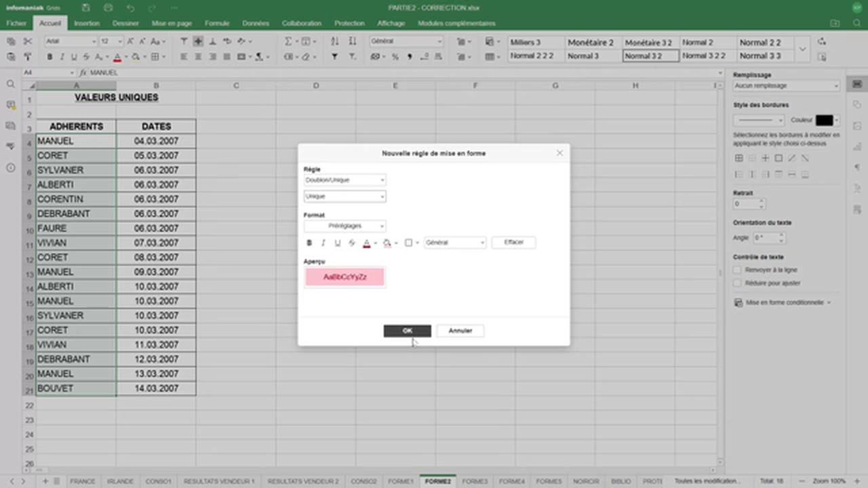Click the filter funnel icon in the ribbon
The height and width of the screenshot is (488, 868).
coord(334,57)
